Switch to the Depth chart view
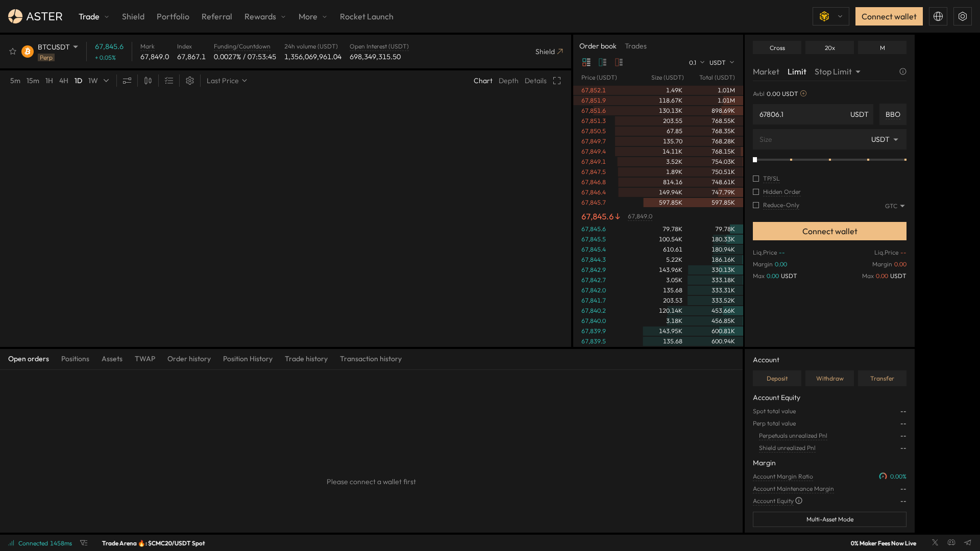980x551 pixels. click(508, 81)
